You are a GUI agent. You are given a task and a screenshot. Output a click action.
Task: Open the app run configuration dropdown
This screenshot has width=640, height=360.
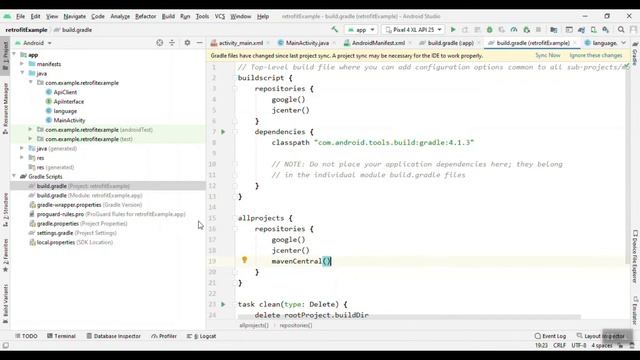point(361,30)
